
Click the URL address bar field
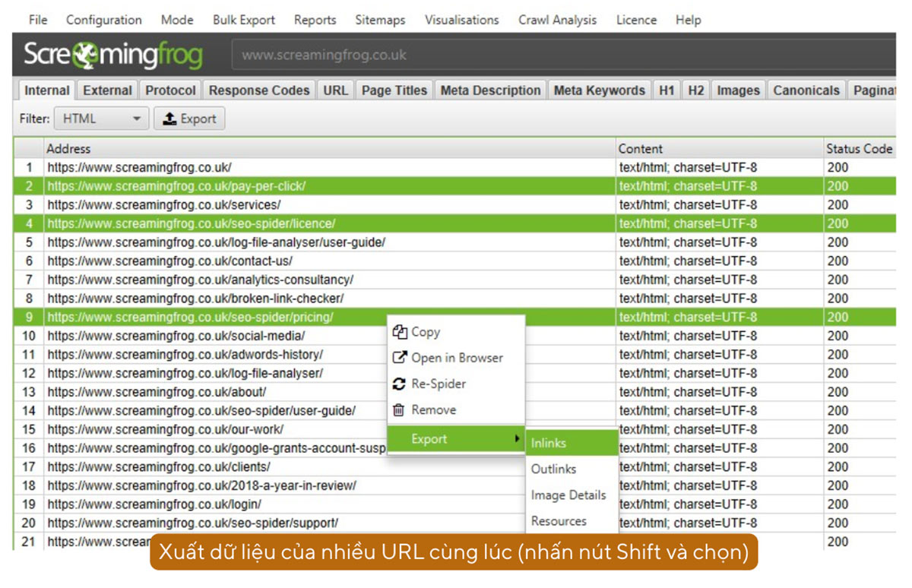pyautogui.click(x=562, y=55)
